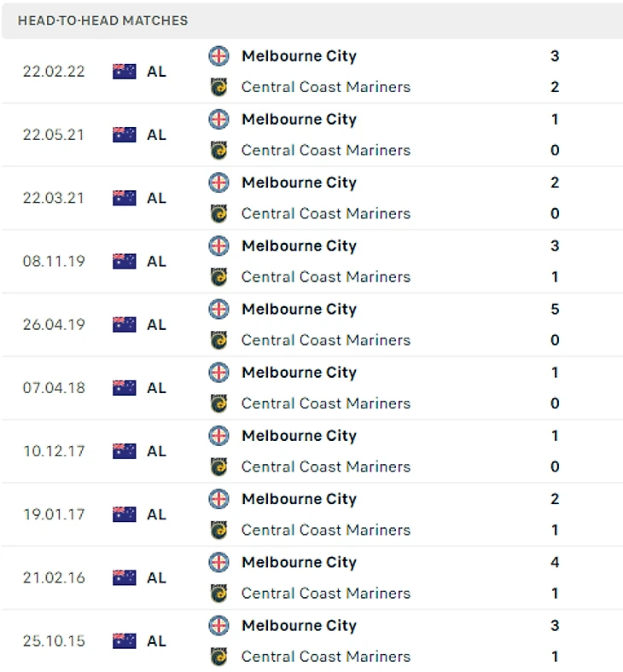The image size is (623, 672).
Task: Click Australian flag beside the 07.04.18 match
Action: (x=125, y=388)
